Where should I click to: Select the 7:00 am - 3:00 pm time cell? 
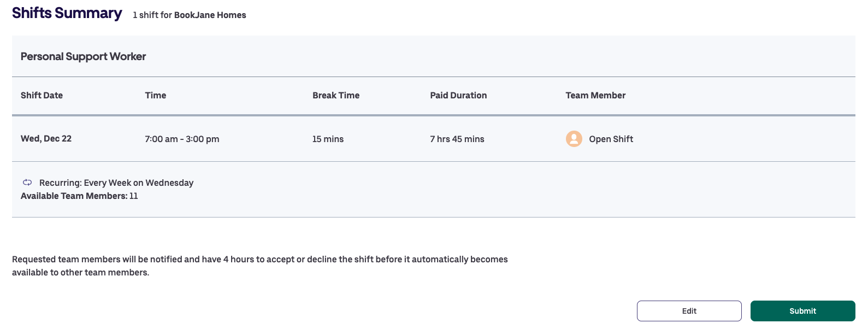click(x=182, y=139)
